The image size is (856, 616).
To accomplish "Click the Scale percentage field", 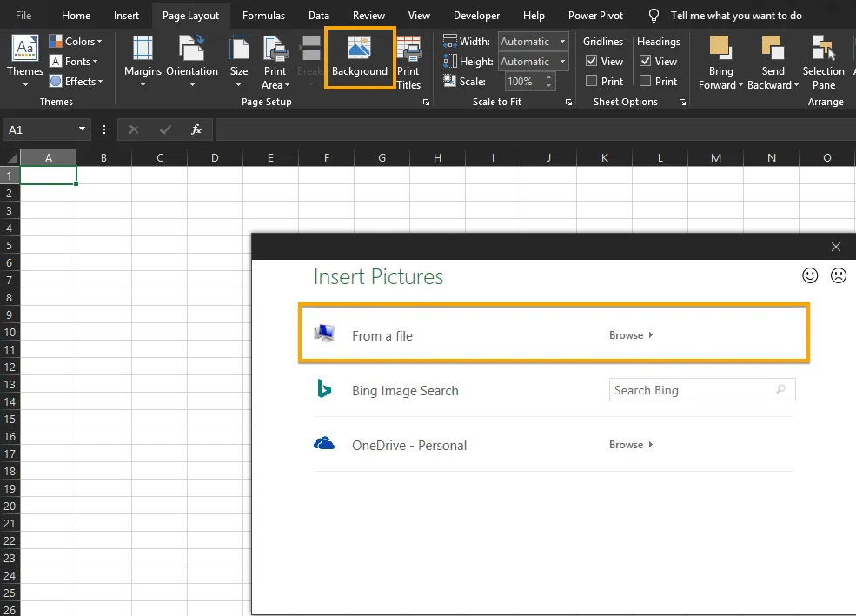I will pos(523,82).
